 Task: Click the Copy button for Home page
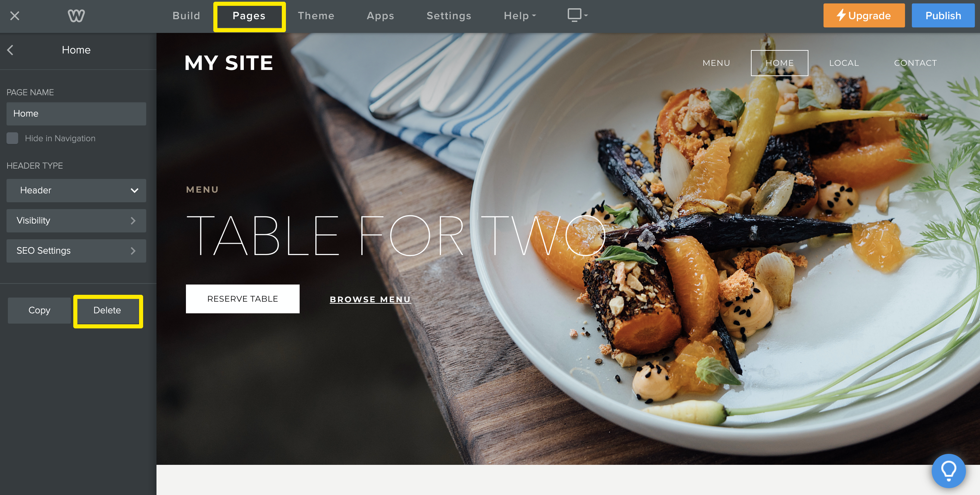tap(39, 310)
